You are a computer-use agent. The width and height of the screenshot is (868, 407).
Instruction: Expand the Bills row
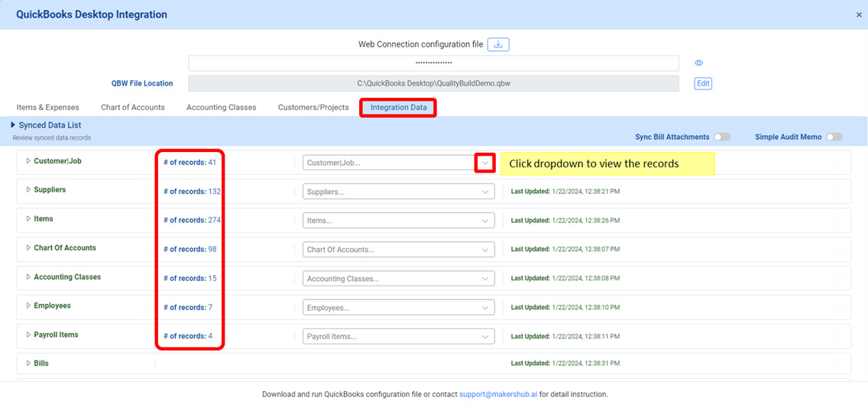29,363
